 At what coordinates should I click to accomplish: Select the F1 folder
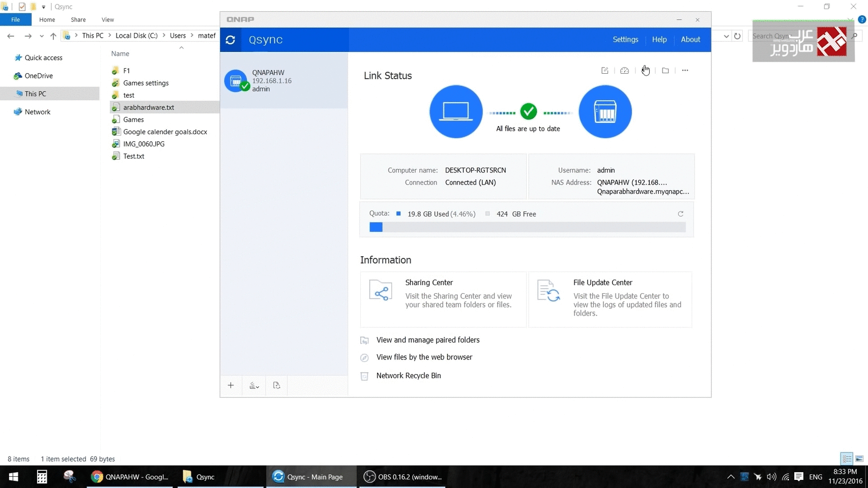pos(126,71)
